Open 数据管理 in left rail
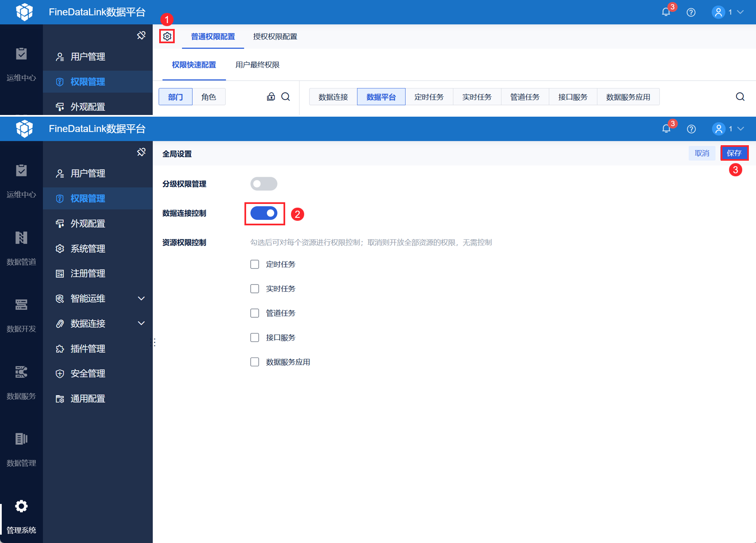 click(21, 449)
